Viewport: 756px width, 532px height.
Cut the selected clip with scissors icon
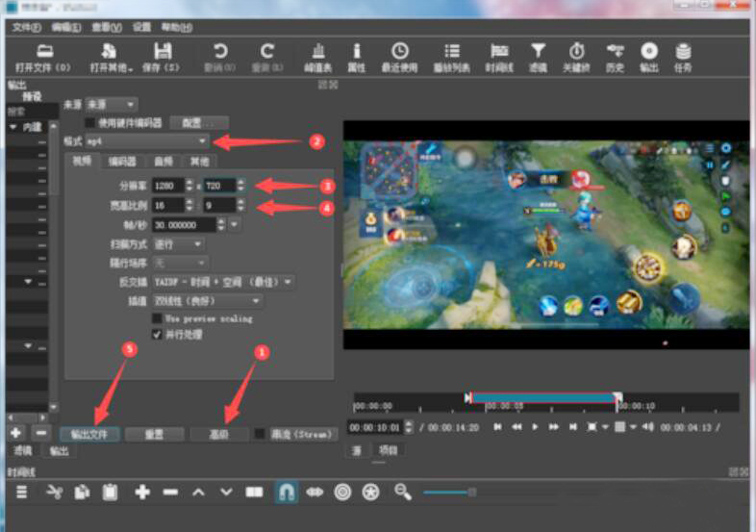55,493
